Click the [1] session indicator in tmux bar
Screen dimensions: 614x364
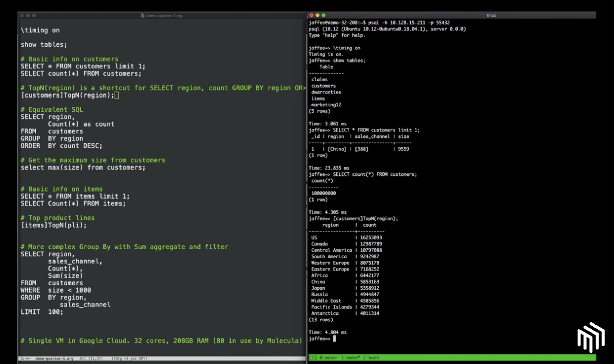313,358
